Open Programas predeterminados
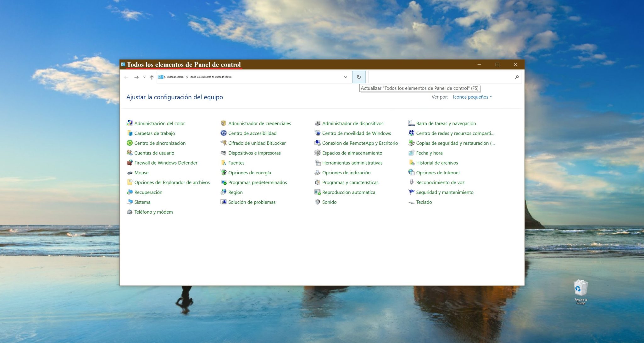 click(x=258, y=182)
